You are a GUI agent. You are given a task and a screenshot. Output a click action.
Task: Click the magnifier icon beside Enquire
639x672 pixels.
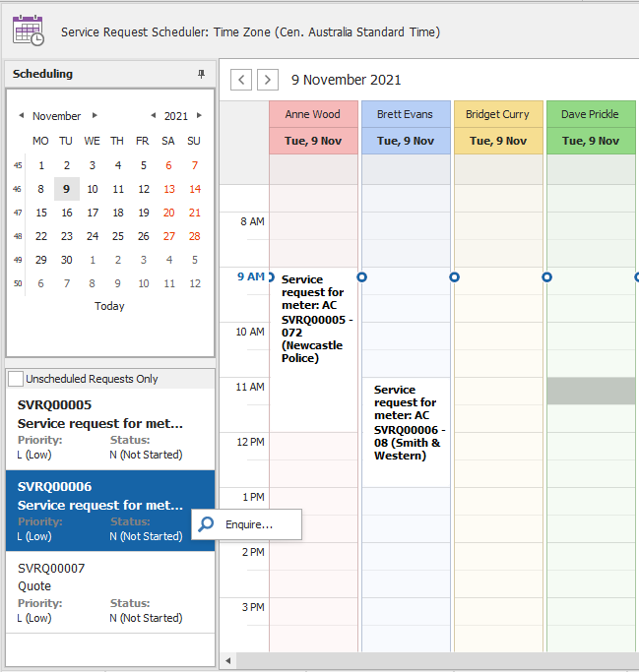206,524
